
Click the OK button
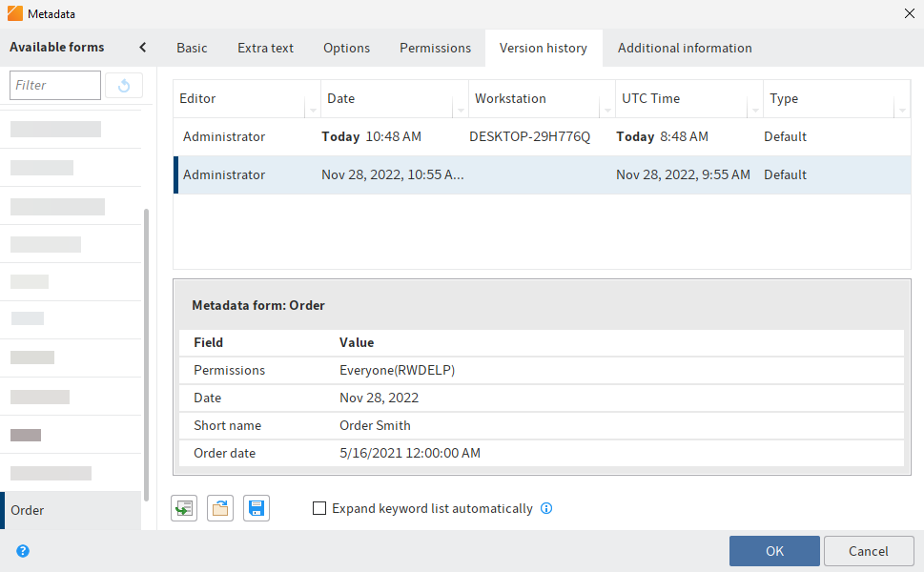[x=774, y=551]
